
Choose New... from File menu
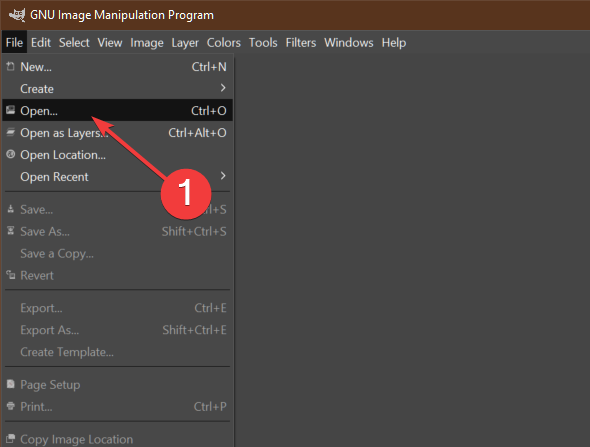(117, 67)
